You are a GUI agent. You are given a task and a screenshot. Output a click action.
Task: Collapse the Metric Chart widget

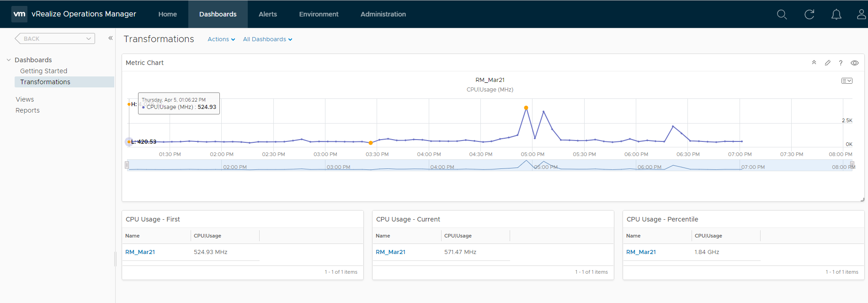point(814,63)
